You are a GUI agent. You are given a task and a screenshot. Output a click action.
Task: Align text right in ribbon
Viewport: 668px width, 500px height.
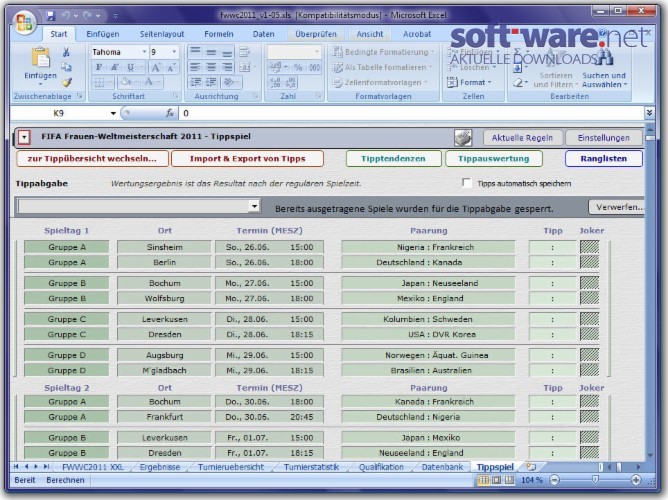coord(227,67)
